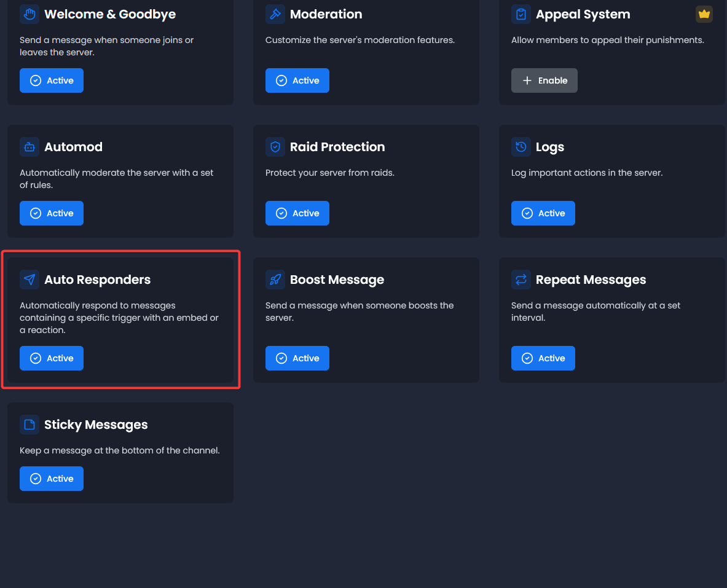Viewport: 727px width, 588px height.
Task: Open the Boost Message title
Action: pyautogui.click(x=337, y=280)
